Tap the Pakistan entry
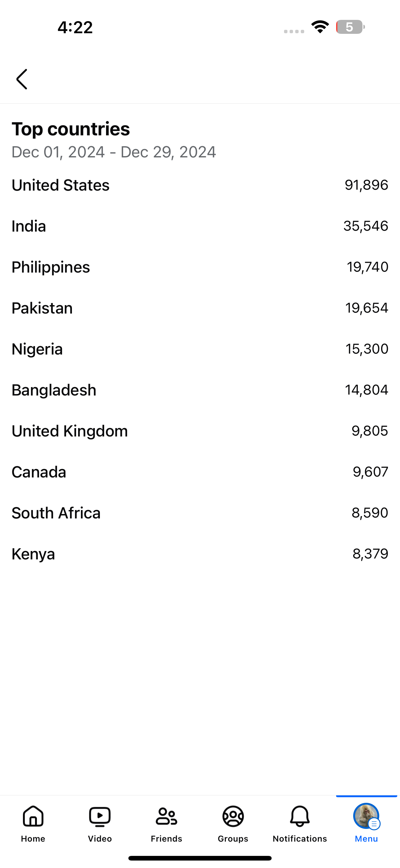Viewport: 400px width, 868px height. (200, 308)
